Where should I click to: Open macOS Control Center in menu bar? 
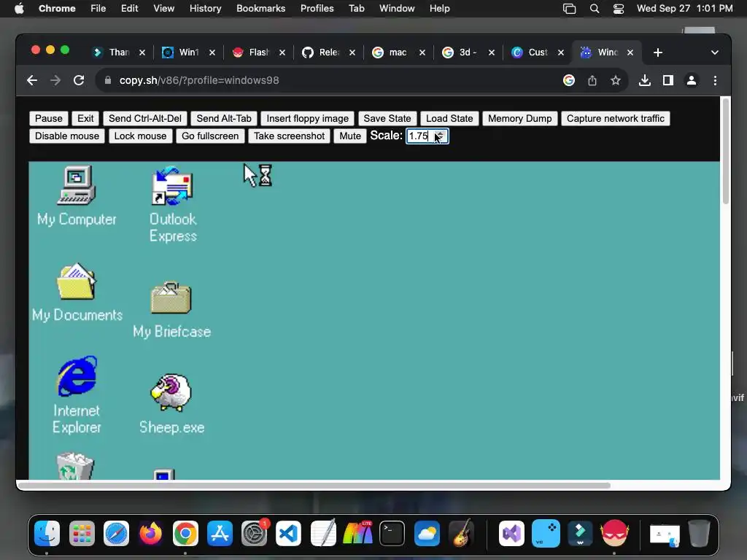click(x=619, y=9)
